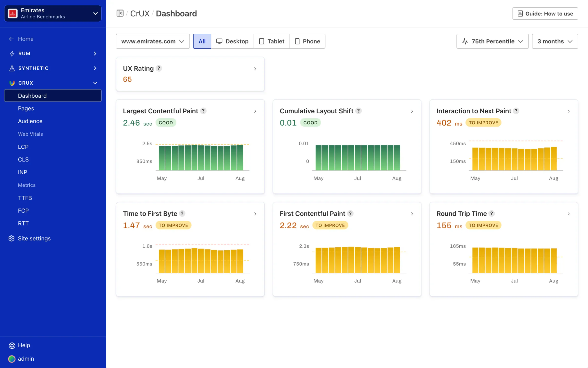Filter by Phone devices
The width and height of the screenshot is (588, 368).
point(307,41)
